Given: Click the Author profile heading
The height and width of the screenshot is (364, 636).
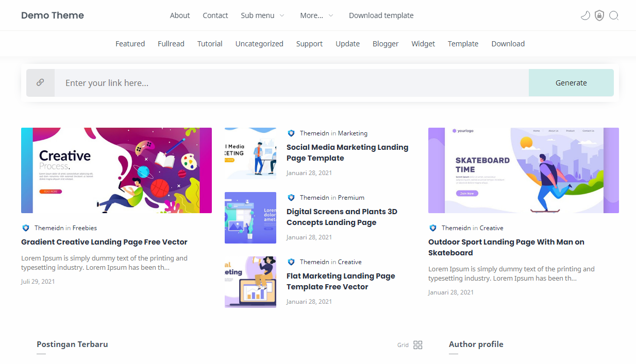Looking at the screenshot, I should pyautogui.click(x=476, y=344).
